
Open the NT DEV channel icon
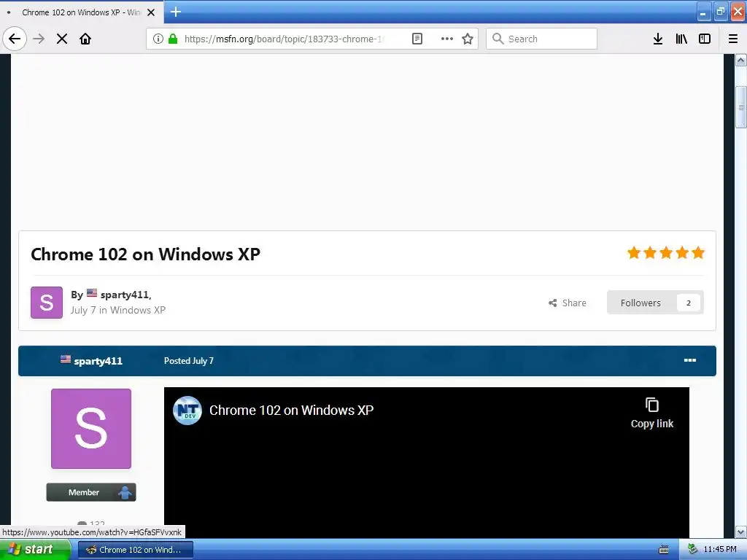pyautogui.click(x=187, y=411)
